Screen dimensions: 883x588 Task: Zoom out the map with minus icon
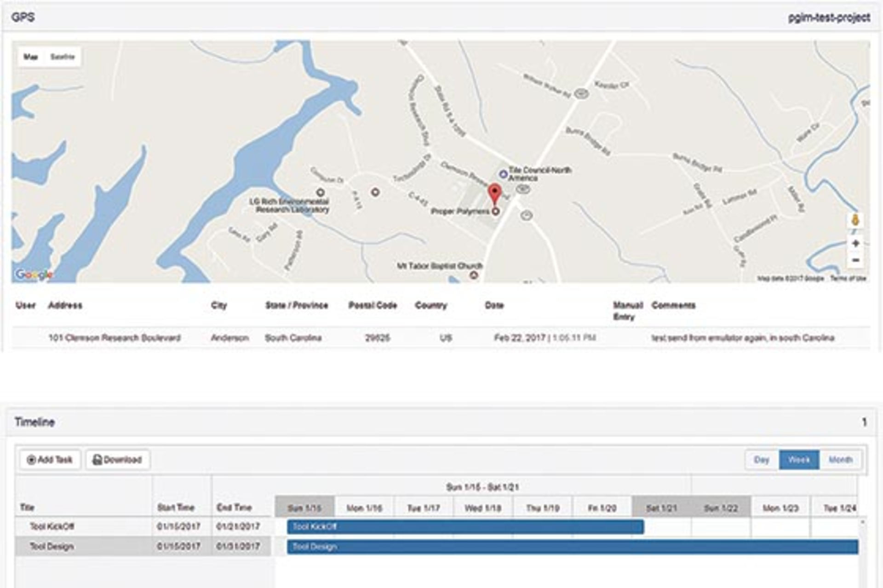(855, 260)
